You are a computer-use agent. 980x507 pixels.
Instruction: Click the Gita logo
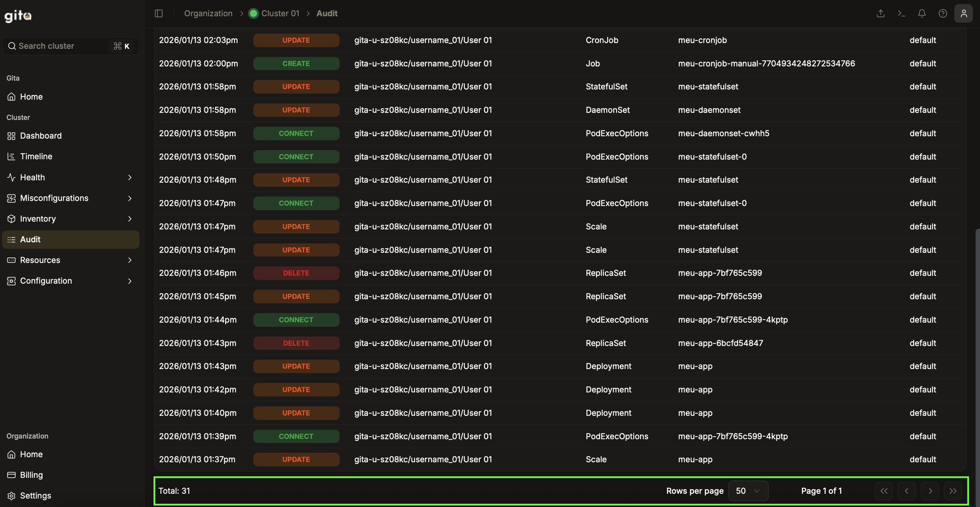(x=18, y=16)
